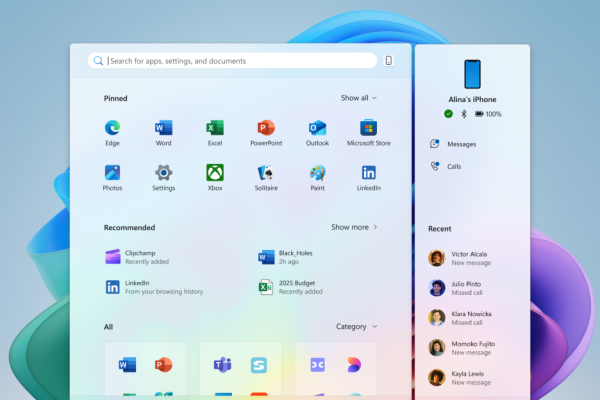The width and height of the screenshot is (600, 400).
Task: Launch Word from the Pinned section
Action: (163, 132)
